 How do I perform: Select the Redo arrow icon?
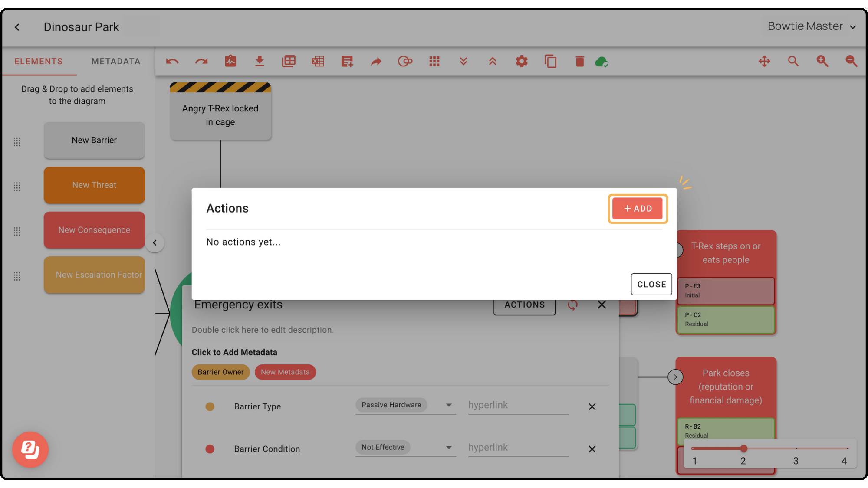point(201,61)
